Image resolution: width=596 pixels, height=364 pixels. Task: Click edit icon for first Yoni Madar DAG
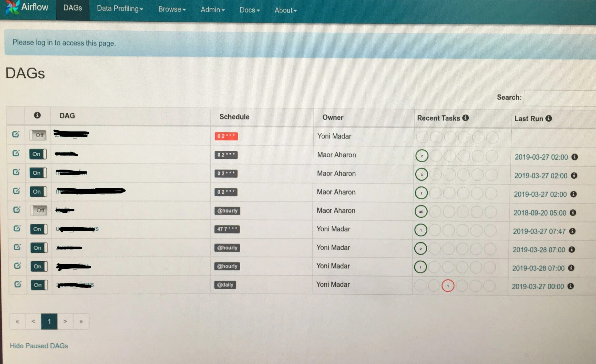pos(16,134)
